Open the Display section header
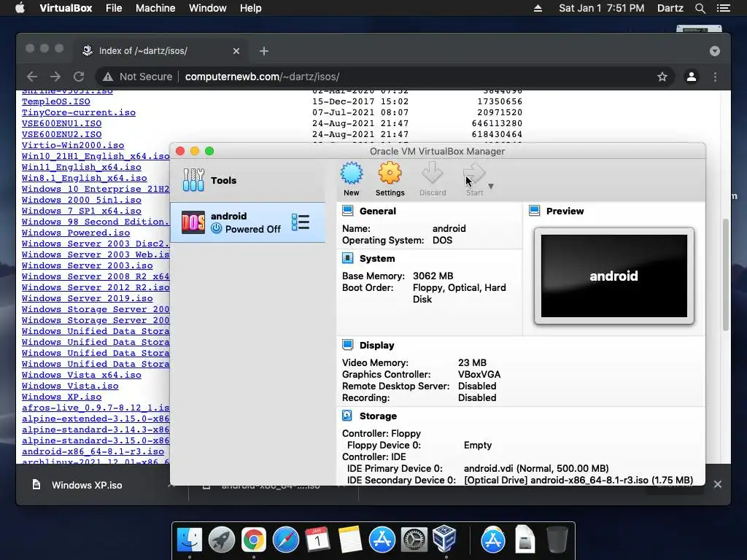 377,345
